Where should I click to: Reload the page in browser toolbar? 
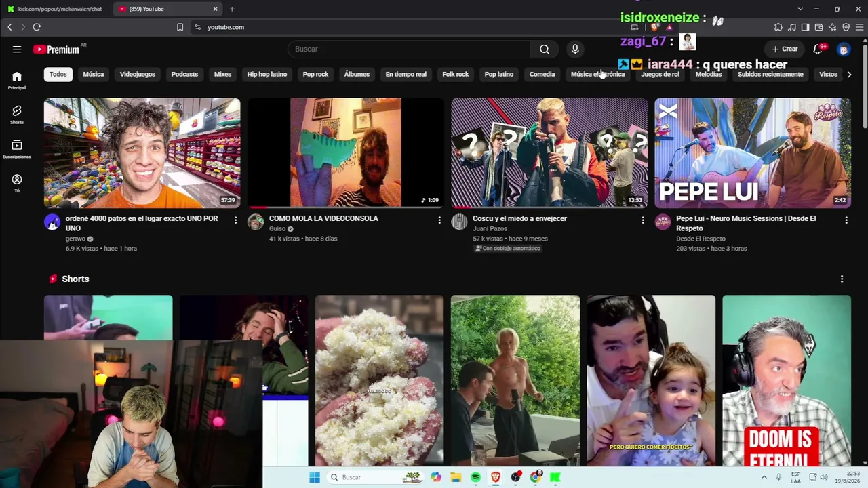(37, 27)
